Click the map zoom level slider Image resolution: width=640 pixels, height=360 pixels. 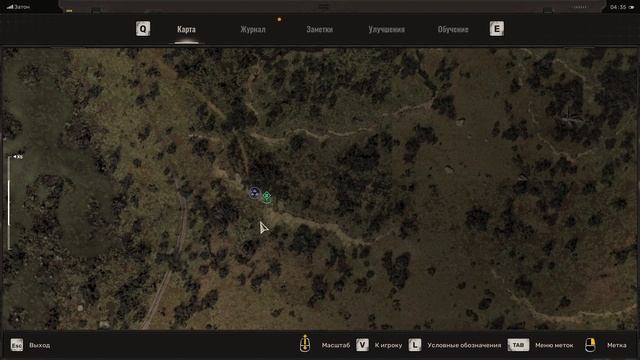coord(9,203)
